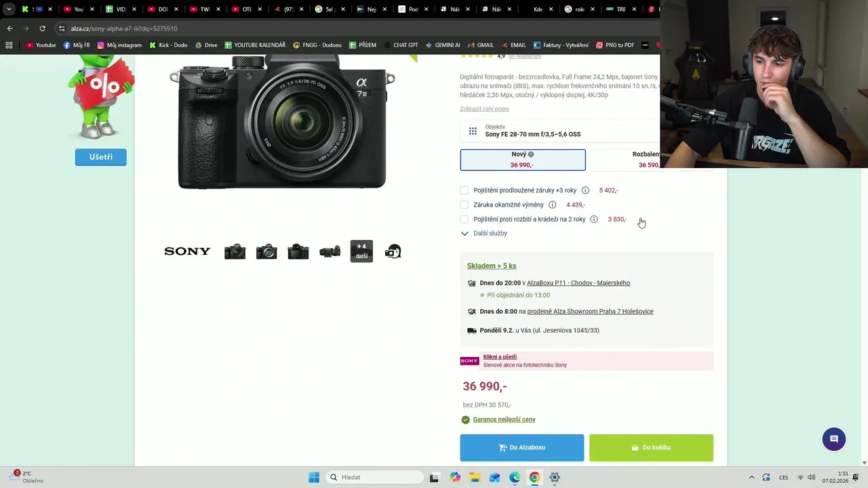Open Garance nejlepší ceny link
Viewport: 868px width, 488px height.
(504, 420)
